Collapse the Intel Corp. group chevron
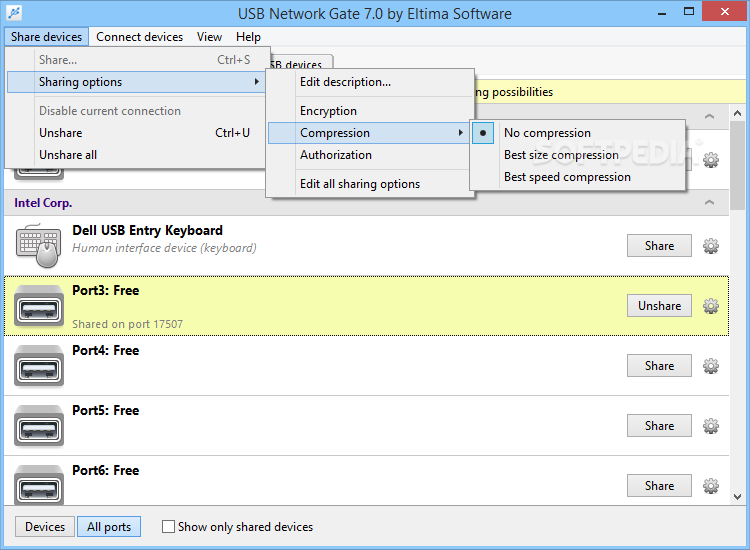 point(709,203)
